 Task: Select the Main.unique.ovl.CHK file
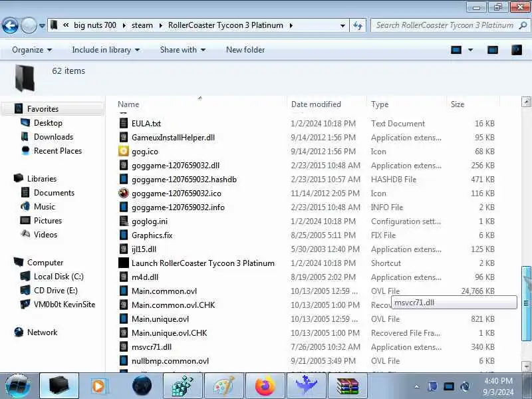[169, 332]
